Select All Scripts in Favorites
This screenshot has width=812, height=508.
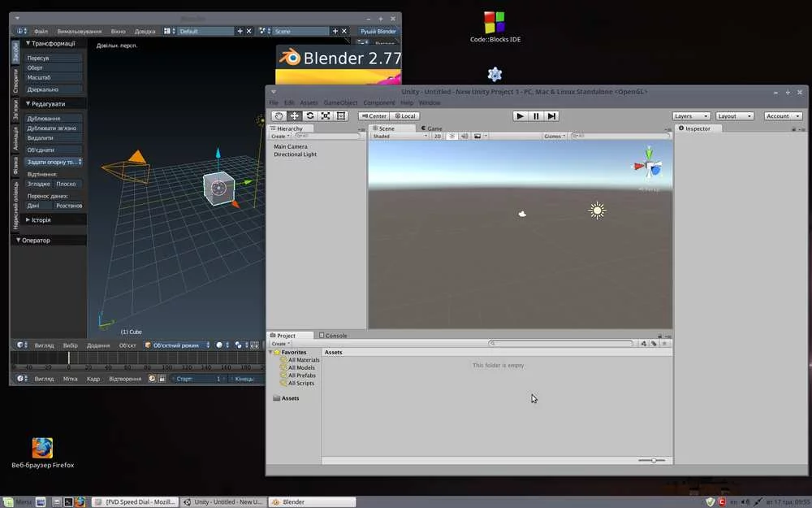301,383
